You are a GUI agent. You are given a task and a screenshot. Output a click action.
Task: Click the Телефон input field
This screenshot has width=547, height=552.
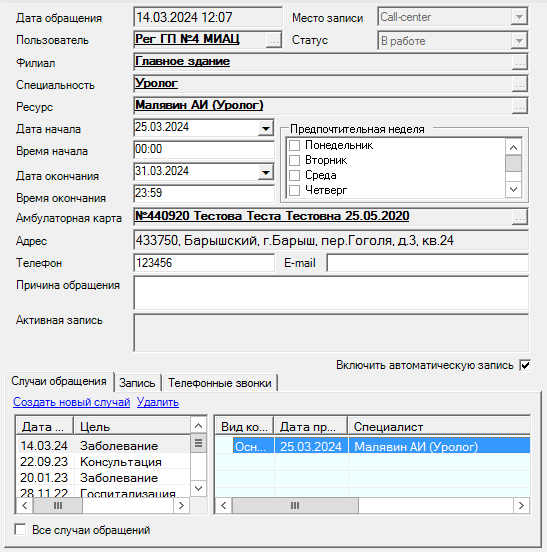pos(204,263)
